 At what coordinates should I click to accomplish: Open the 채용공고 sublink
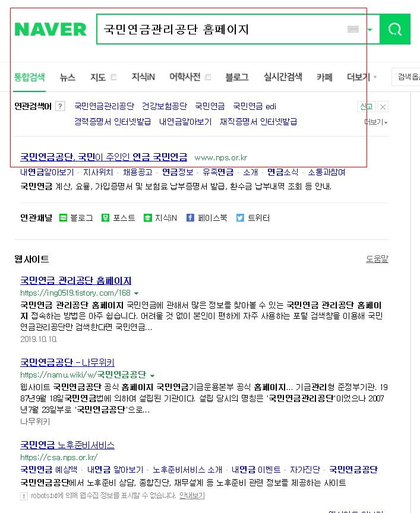pos(138,172)
